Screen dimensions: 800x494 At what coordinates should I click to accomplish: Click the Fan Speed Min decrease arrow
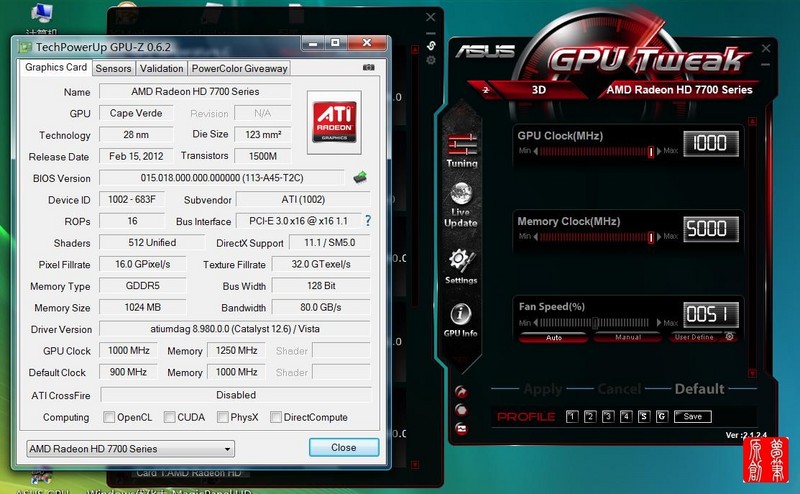(x=536, y=323)
